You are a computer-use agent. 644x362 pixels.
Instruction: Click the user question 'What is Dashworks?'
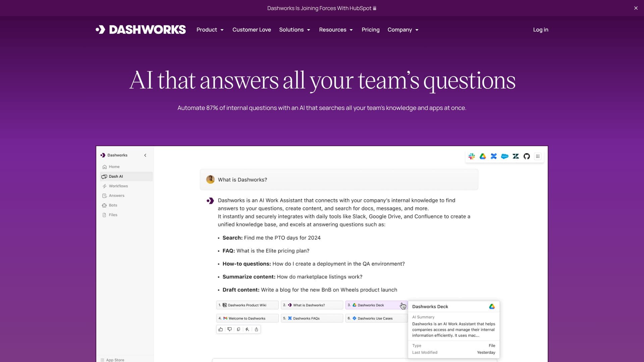pyautogui.click(x=243, y=180)
